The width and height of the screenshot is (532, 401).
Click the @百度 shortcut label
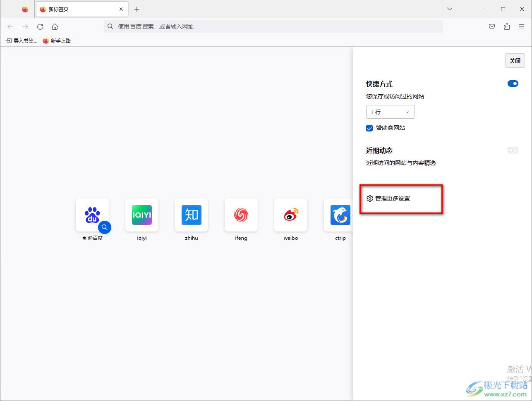point(92,238)
